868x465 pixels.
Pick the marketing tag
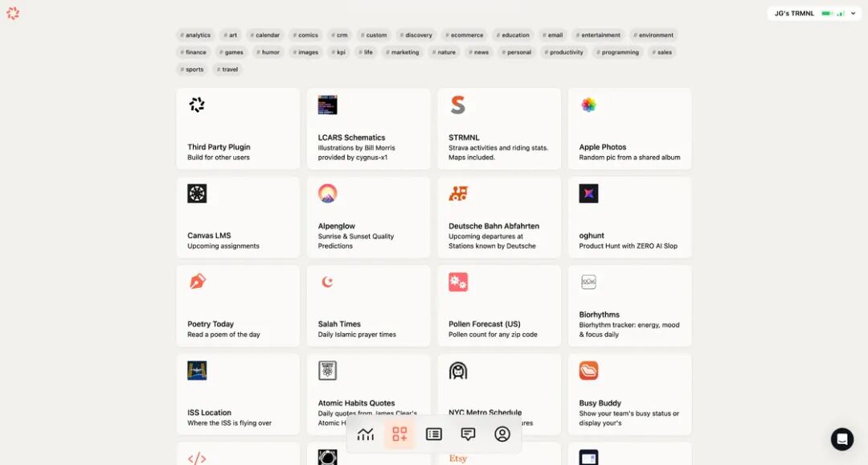pos(403,52)
